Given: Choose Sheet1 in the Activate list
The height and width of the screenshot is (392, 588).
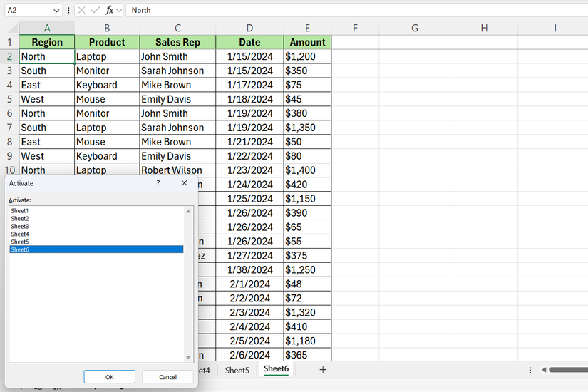Looking at the screenshot, I should tap(20, 211).
